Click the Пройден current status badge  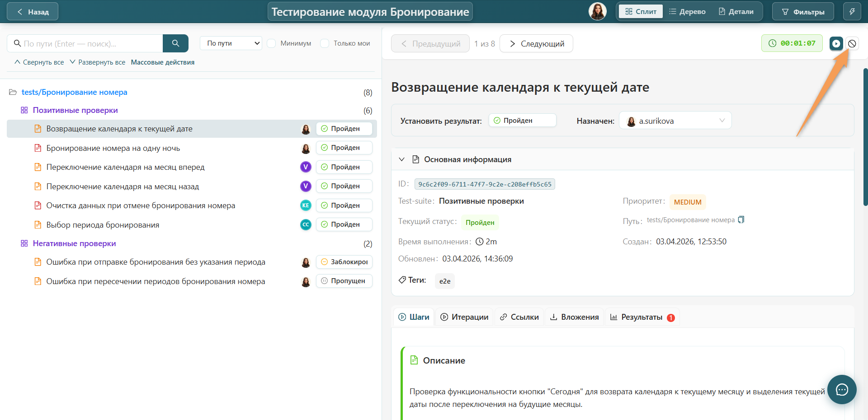pyautogui.click(x=480, y=222)
